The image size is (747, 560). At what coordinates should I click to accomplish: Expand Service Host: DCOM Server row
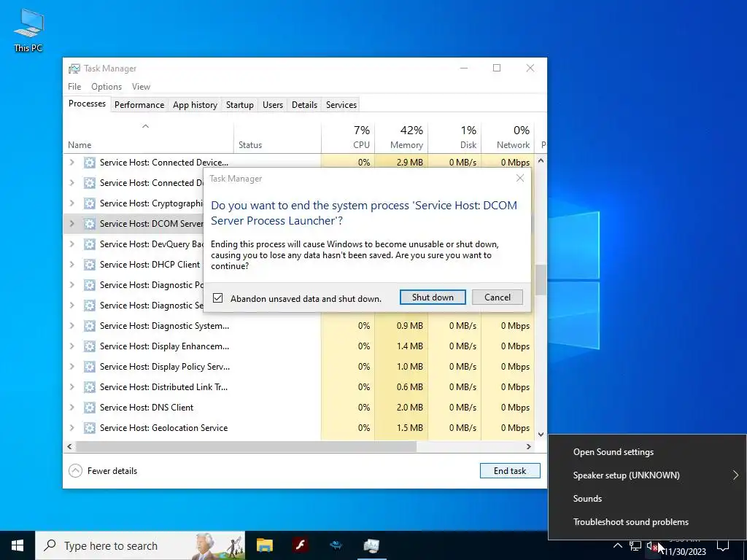coord(72,223)
